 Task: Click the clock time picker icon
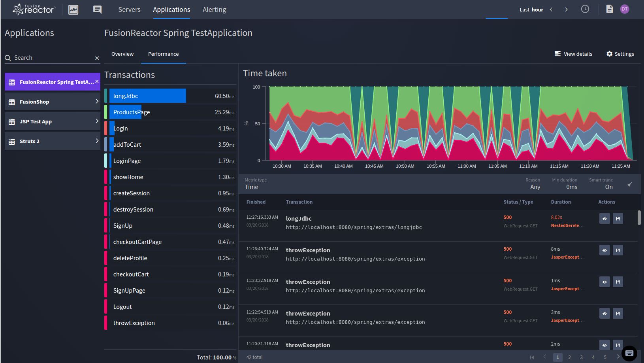pyautogui.click(x=585, y=9)
